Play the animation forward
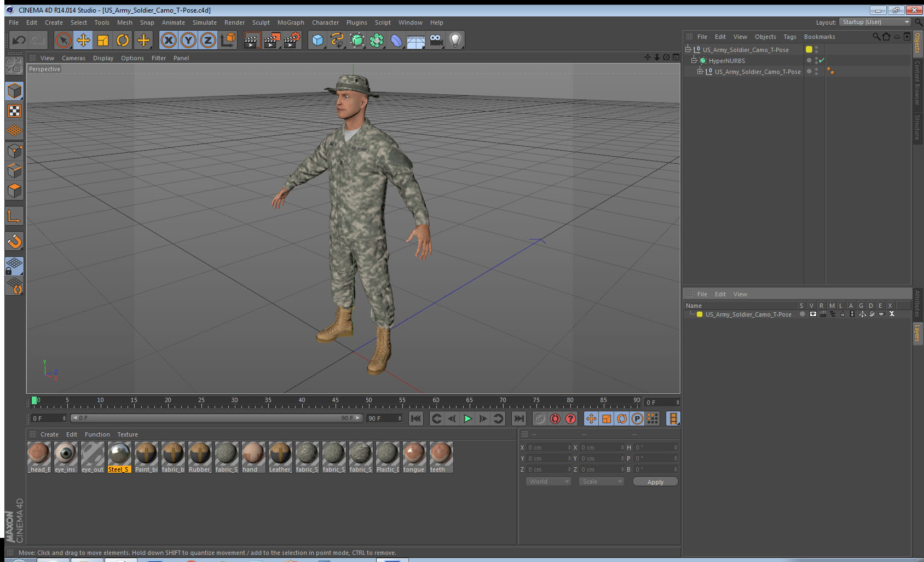The height and width of the screenshot is (562, 924). [467, 418]
